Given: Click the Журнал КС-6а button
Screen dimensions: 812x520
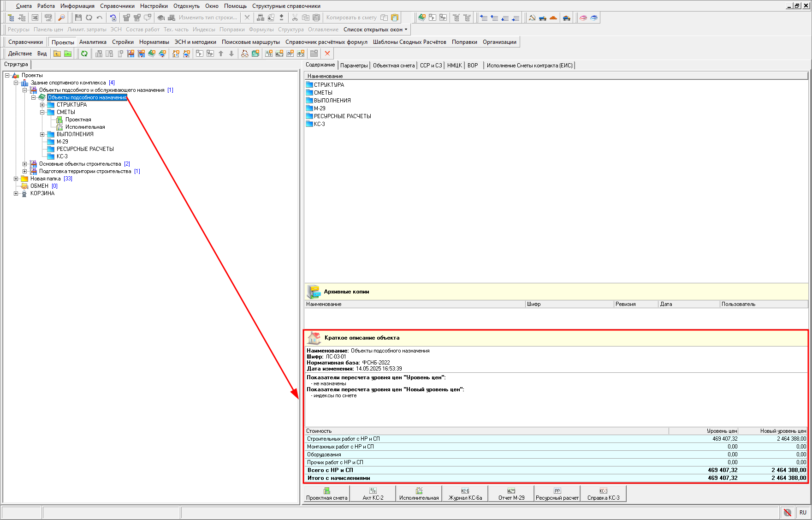Looking at the screenshot, I should coord(465,493).
